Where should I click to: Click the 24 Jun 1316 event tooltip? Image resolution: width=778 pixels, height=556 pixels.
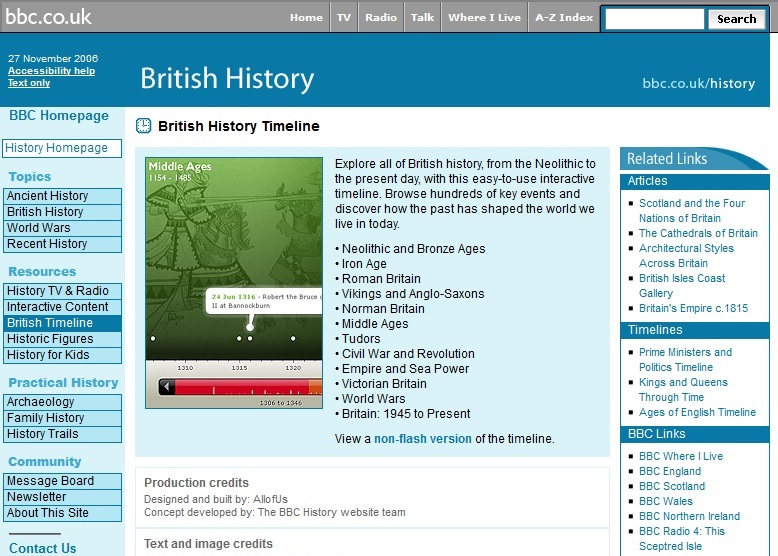point(264,301)
